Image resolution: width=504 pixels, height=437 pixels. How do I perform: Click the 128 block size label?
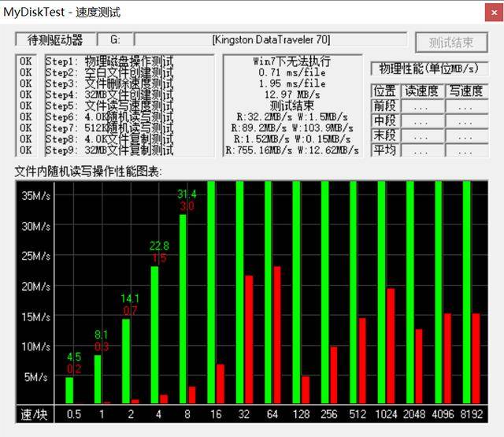[301, 414]
